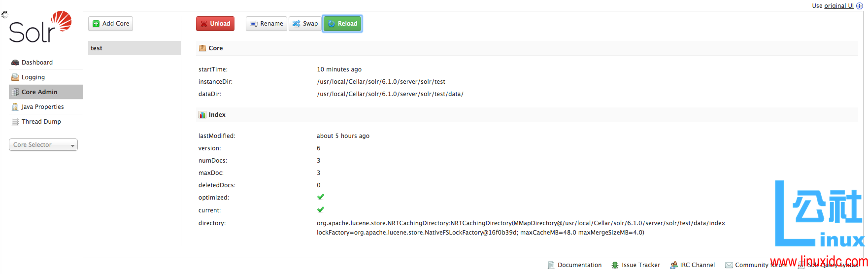This screenshot has height=274, width=868.
Task: Click the Core Admin grid icon
Action: click(15, 92)
